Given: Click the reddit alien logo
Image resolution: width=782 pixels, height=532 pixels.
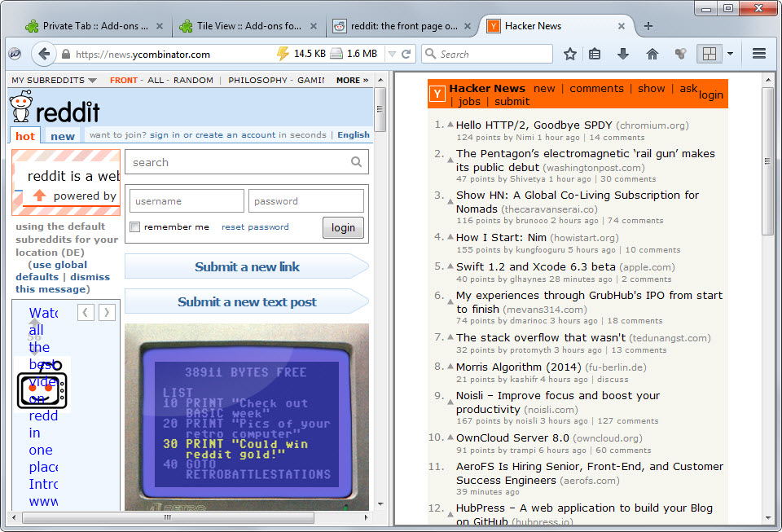Looking at the screenshot, I should [x=21, y=106].
